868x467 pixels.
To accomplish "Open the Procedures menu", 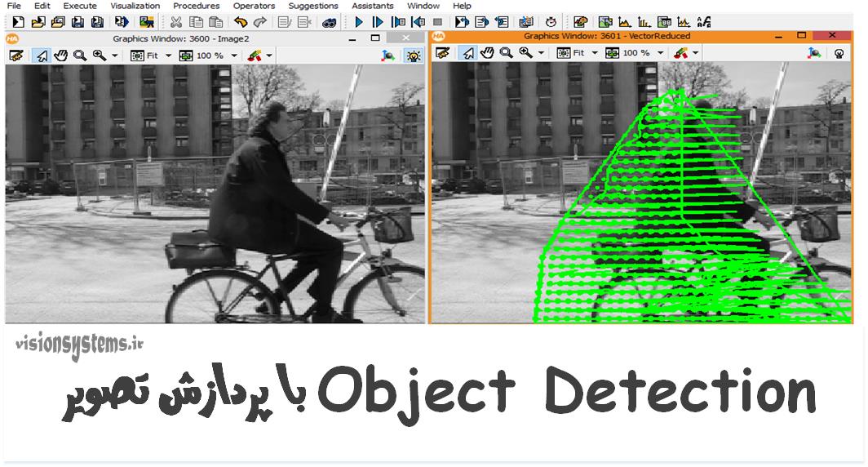I will point(197,6).
